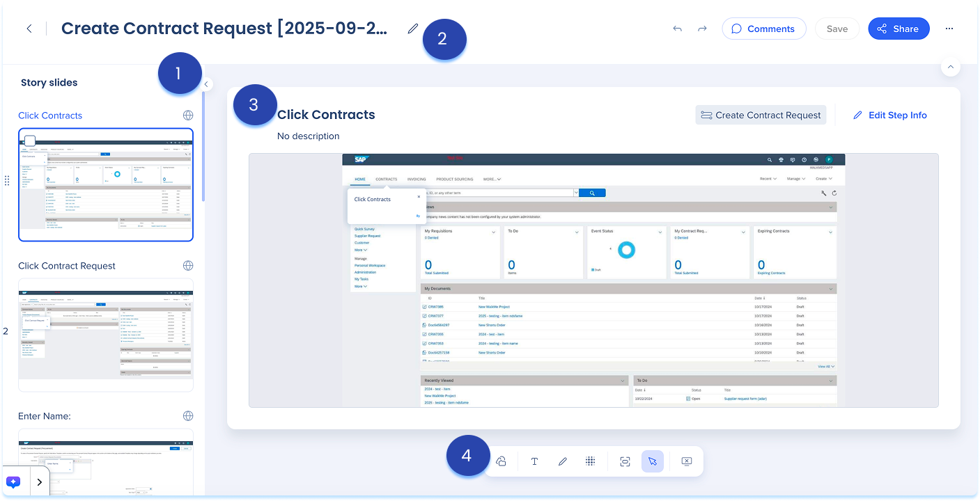980x501 pixels.
Task: Click Edit Step Info
Action: (889, 116)
